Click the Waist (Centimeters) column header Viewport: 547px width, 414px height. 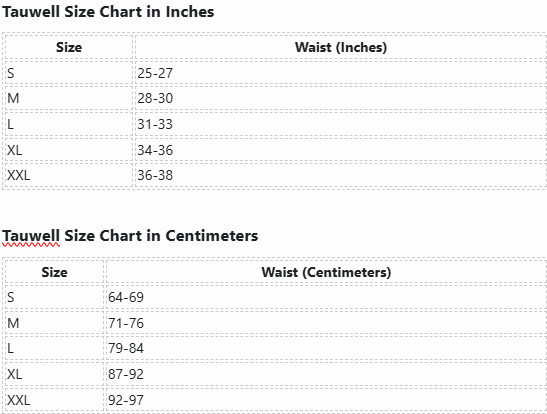(326, 272)
